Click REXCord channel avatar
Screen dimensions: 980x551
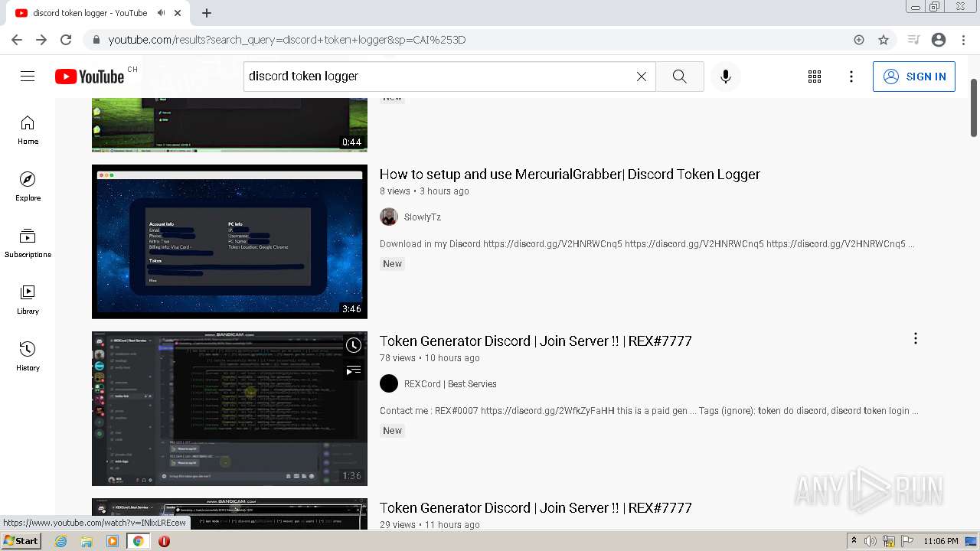(389, 383)
